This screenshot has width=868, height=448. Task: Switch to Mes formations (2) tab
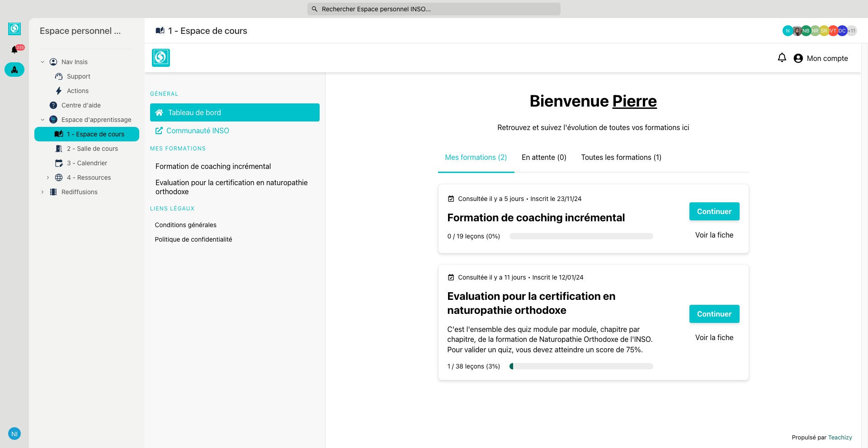476,157
